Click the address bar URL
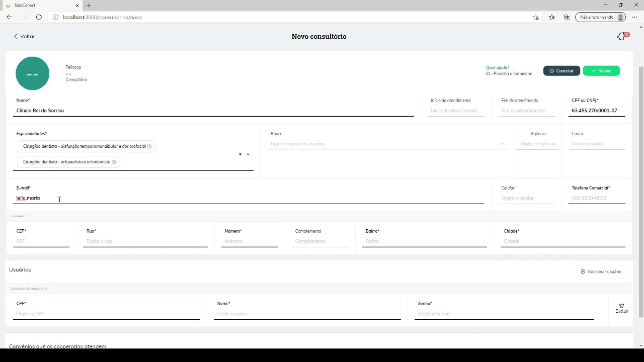 point(102,17)
